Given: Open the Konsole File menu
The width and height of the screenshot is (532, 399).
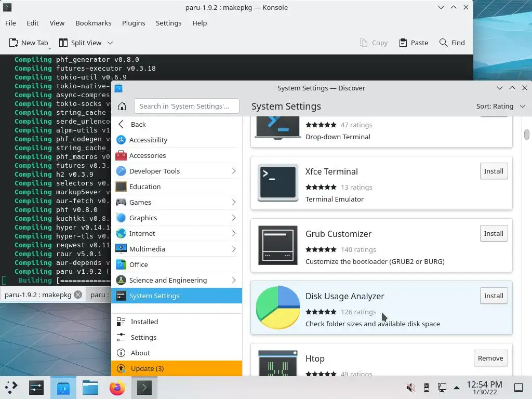Looking at the screenshot, I should tap(10, 23).
